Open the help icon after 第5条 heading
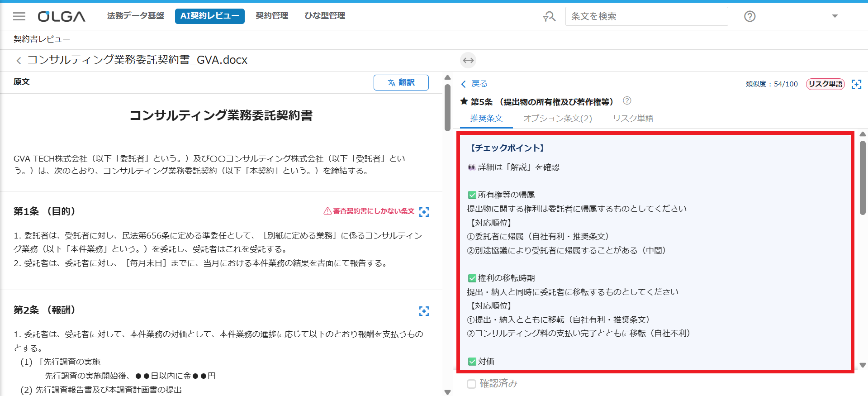The image size is (868, 396). pyautogui.click(x=627, y=100)
